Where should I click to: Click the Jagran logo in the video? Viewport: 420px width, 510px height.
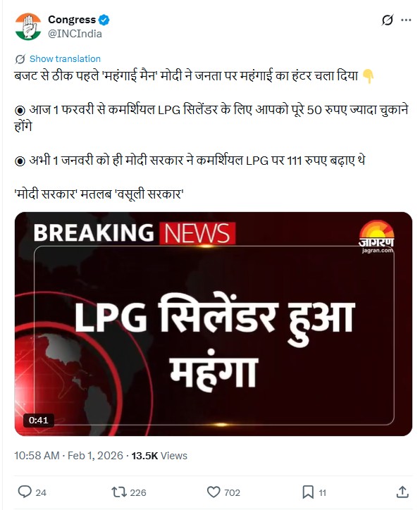(x=376, y=237)
